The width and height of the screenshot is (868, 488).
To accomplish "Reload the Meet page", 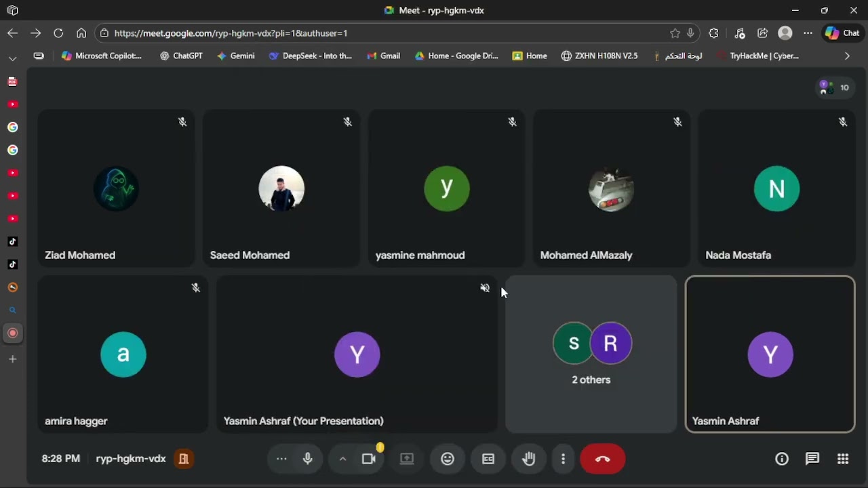I will click(58, 33).
